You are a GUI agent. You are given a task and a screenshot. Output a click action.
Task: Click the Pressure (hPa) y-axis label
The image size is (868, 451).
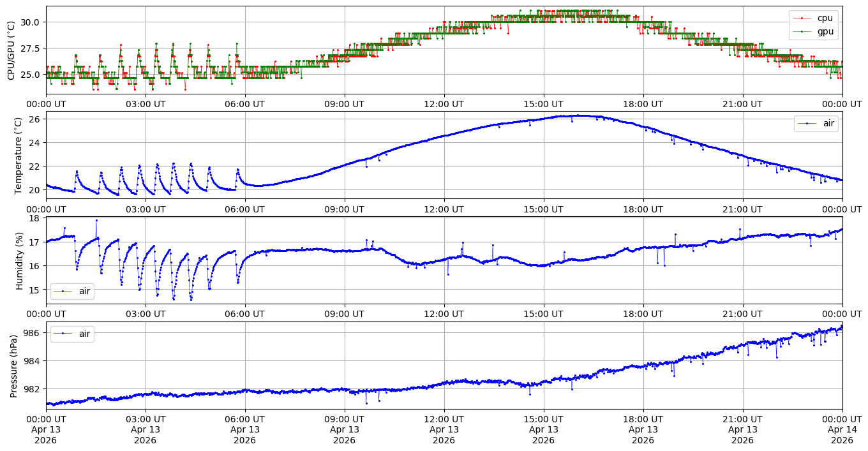(14, 366)
